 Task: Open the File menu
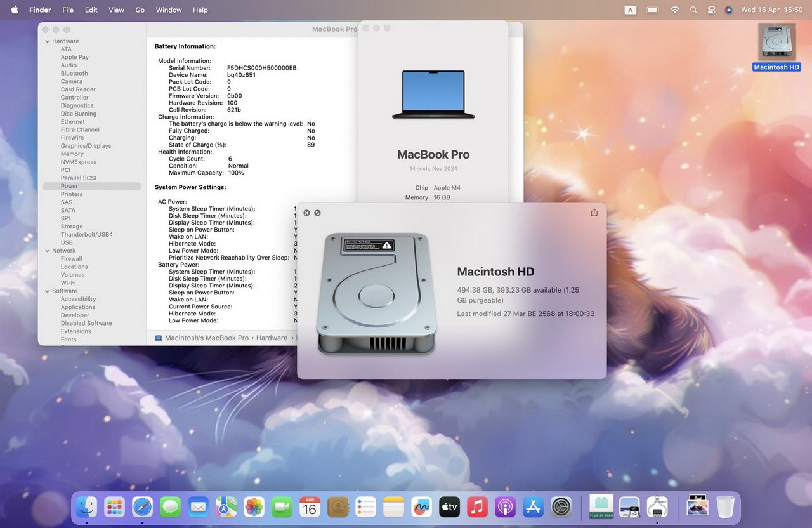click(68, 10)
